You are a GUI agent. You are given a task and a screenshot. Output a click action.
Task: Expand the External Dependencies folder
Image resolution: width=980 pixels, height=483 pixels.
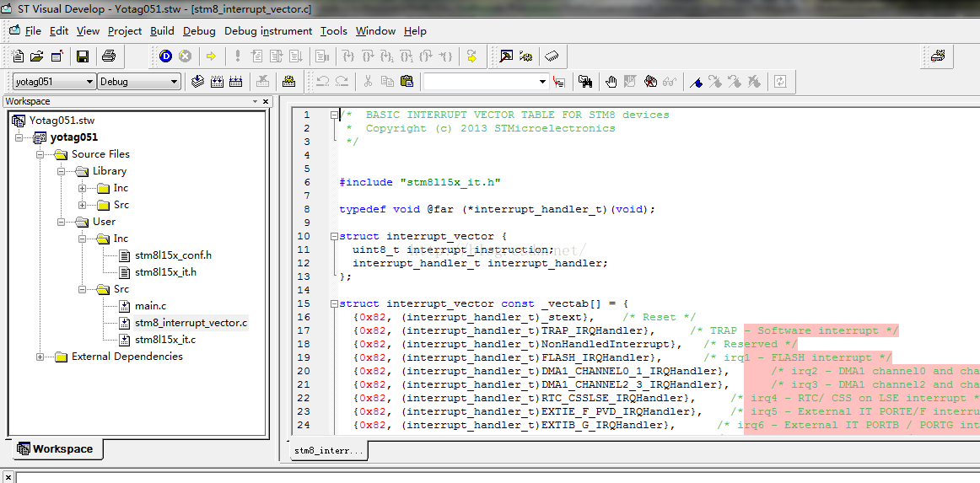(x=40, y=357)
